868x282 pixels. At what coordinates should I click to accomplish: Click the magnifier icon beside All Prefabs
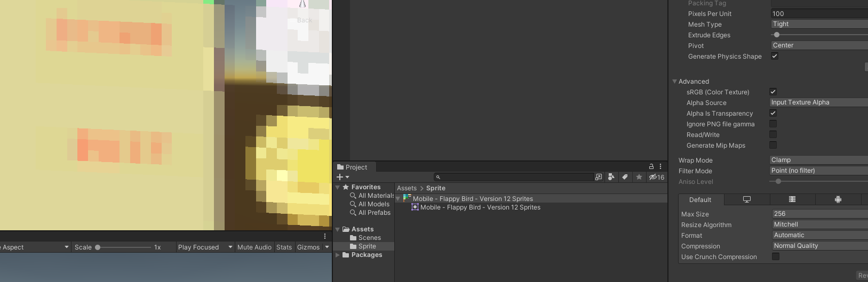[353, 213]
